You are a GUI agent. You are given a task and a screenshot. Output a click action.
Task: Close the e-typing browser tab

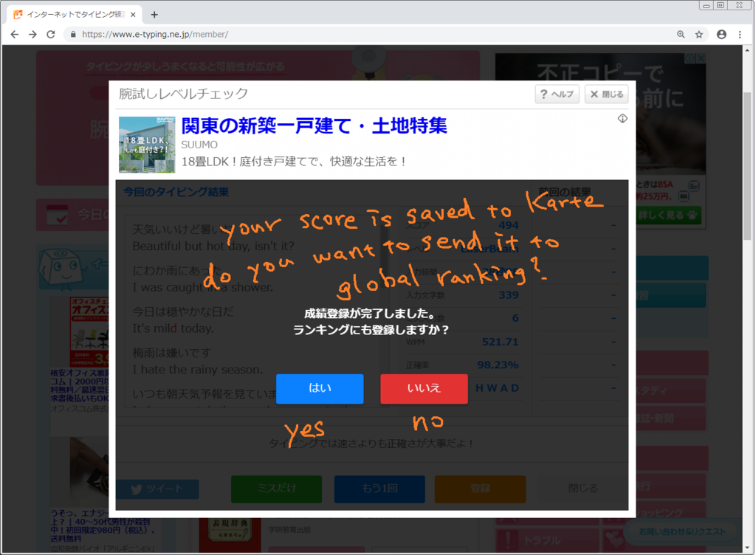coord(133,15)
